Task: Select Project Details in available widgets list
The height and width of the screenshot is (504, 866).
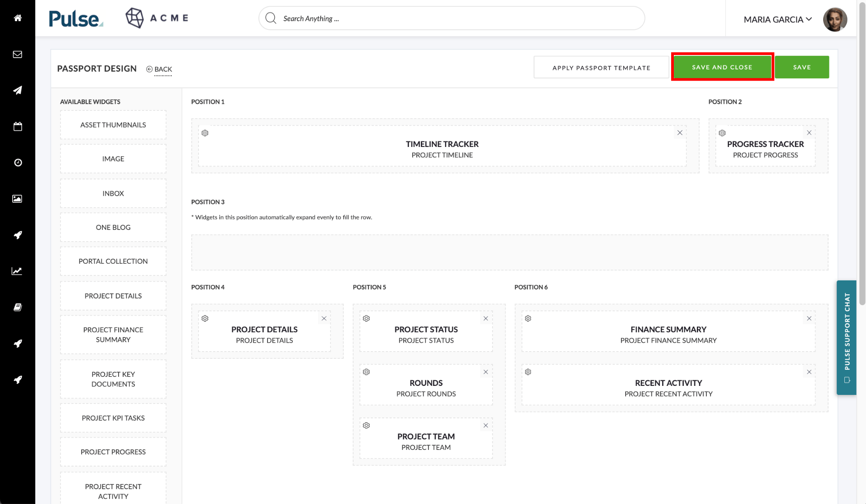Action: point(113,296)
